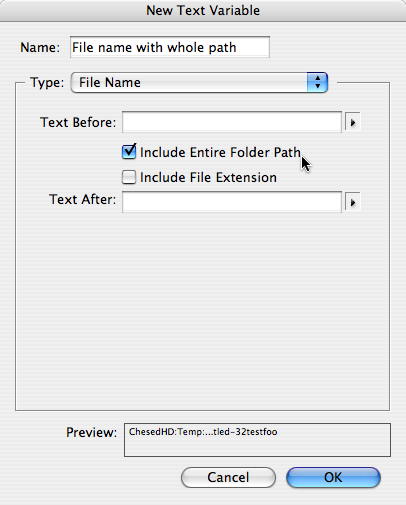406x505 pixels.
Task: Cancel the New Text Variable dialog
Action: click(228, 477)
